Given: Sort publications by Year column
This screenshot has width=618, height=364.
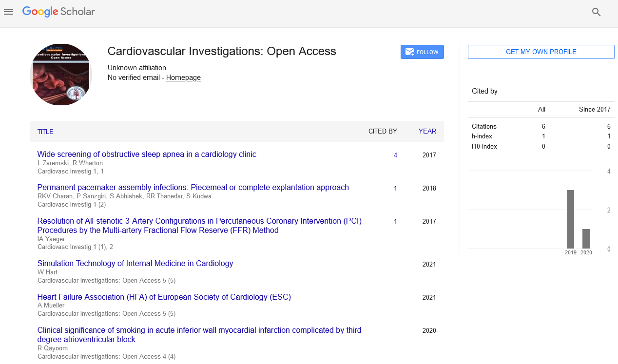Looking at the screenshot, I should (x=427, y=131).
